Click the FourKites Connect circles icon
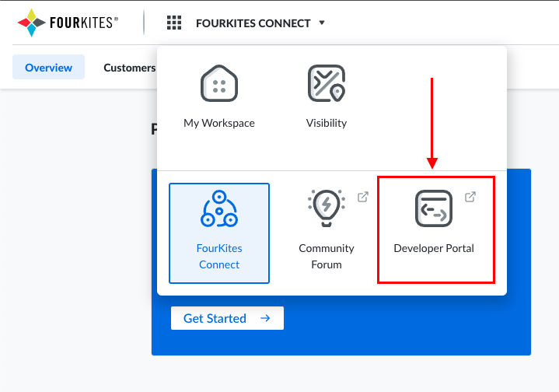This screenshot has height=392, width=559. click(x=219, y=209)
